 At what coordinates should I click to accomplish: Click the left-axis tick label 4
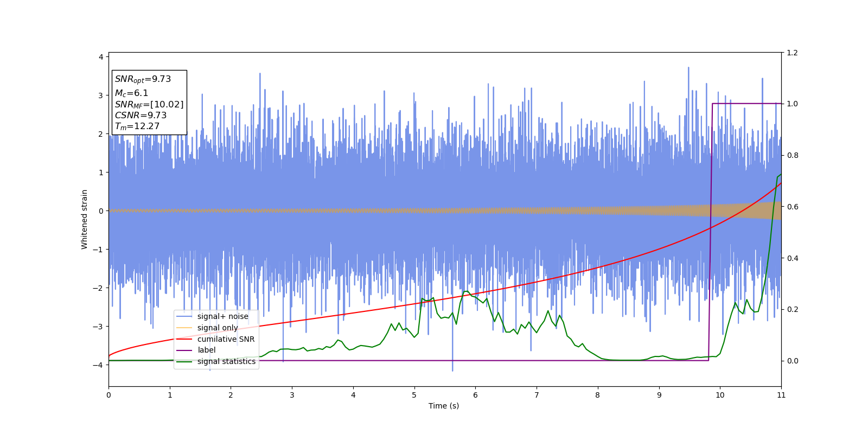click(x=101, y=57)
